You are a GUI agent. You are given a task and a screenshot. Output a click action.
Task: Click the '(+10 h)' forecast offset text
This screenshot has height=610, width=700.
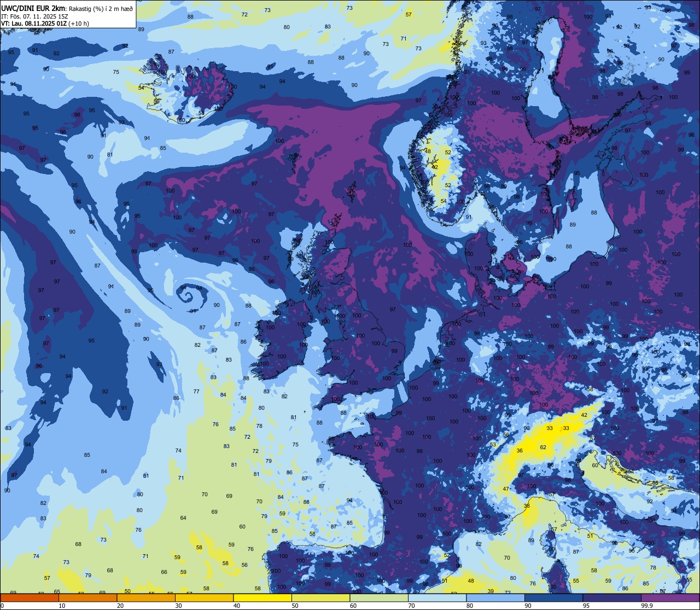(x=79, y=24)
